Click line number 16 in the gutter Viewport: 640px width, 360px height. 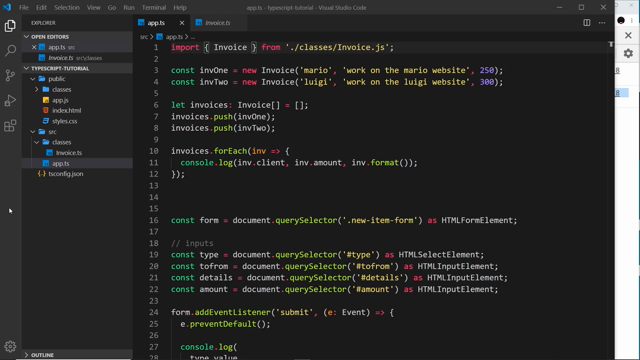coord(153,220)
